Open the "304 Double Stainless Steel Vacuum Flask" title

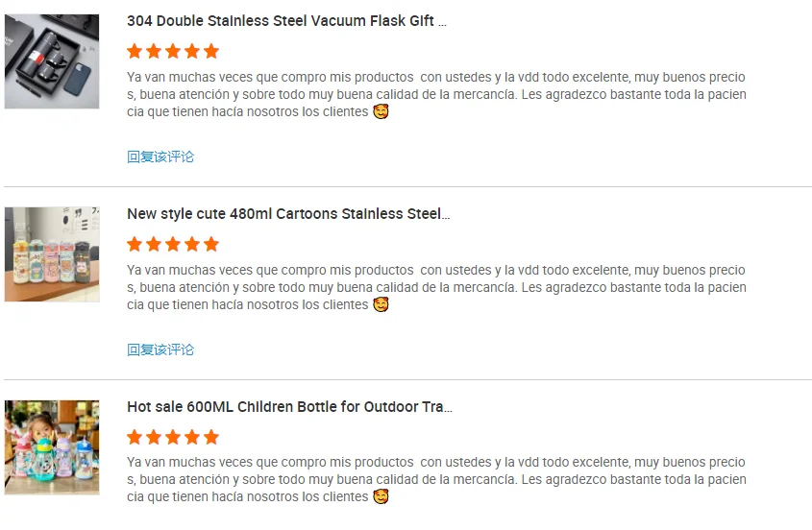(x=286, y=21)
